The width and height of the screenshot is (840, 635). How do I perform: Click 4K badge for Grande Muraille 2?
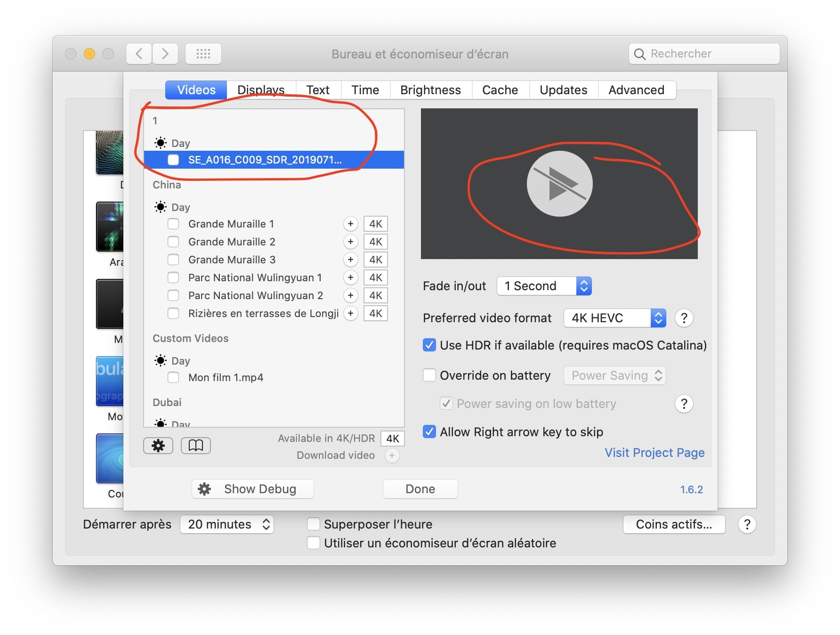(376, 242)
